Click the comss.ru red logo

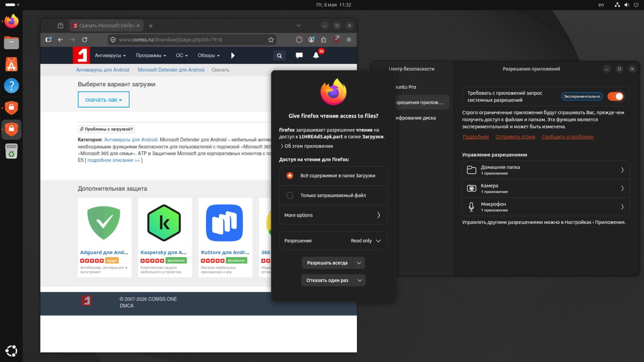click(81, 55)
